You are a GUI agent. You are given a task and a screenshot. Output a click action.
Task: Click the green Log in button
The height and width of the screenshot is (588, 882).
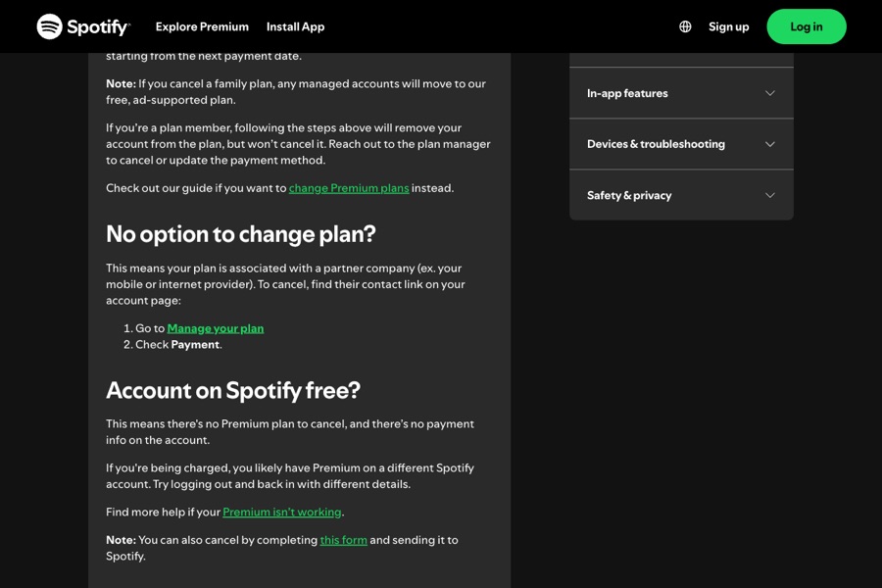coord(807,26)
